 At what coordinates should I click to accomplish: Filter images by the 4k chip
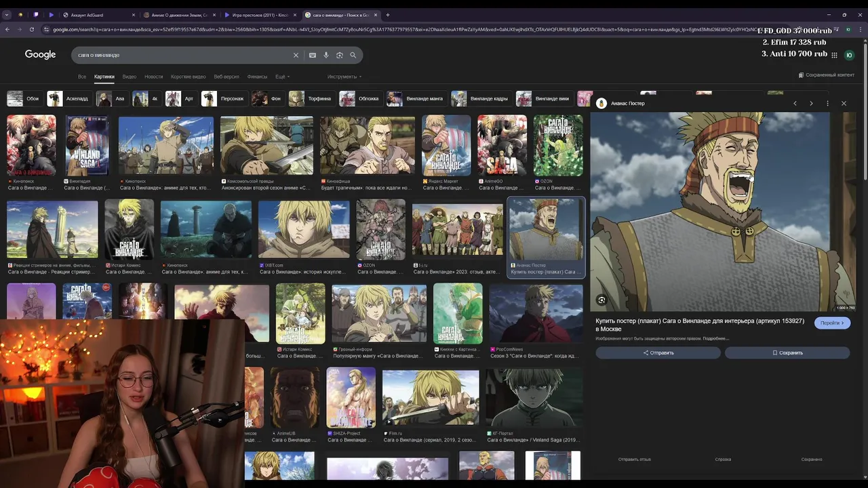click(146, 99)
